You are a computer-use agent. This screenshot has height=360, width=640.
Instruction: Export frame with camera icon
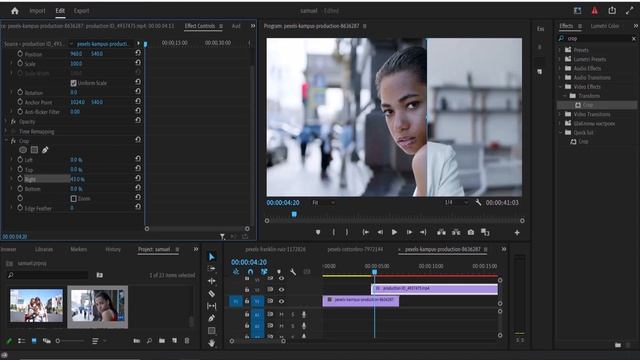[471, 232]
